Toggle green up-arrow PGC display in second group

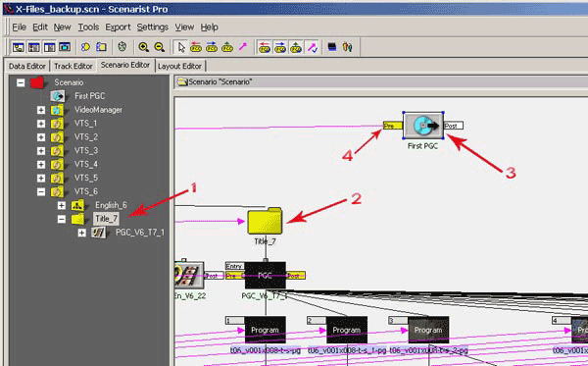[x=296, y=47]
